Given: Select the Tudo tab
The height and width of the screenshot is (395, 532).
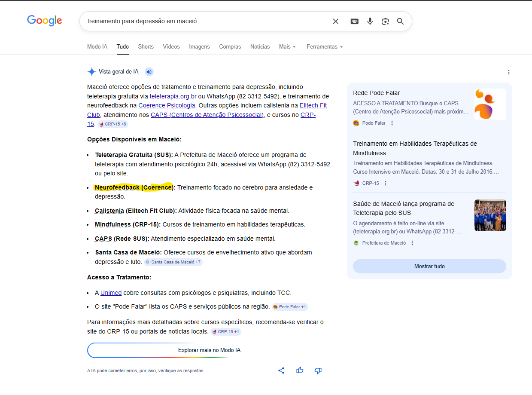Looking at the screenshot, I should (x=123, y=46).
